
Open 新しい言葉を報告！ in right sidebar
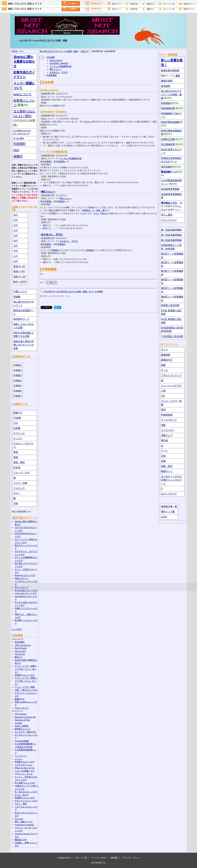click(171, 62)
